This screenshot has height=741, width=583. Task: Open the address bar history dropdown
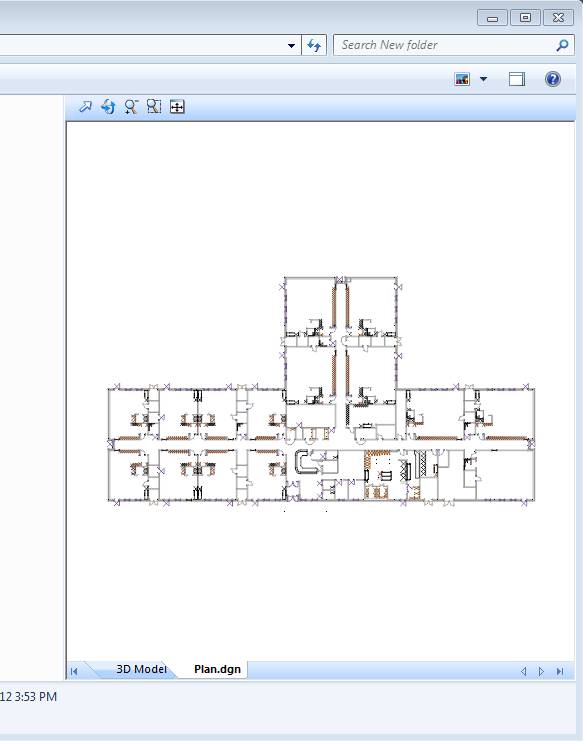(x=292, y=45)
